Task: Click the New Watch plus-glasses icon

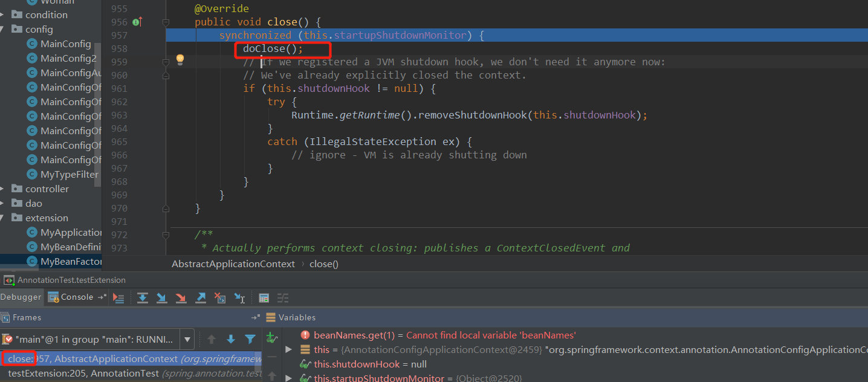Action: pyautogui.click(x=272, y=338)
